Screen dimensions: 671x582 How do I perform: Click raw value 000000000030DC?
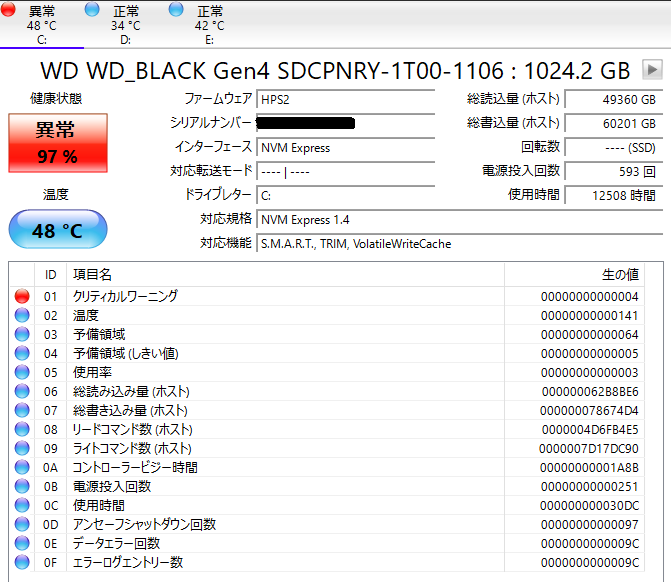click(589, 505)
